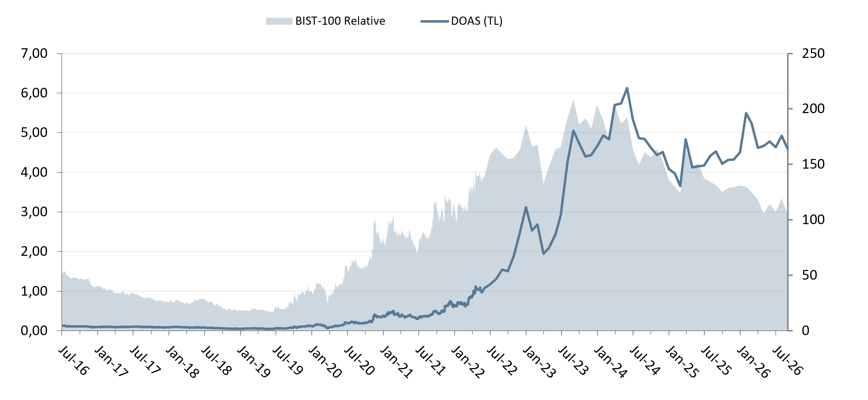Click the DOAS line peak at Jan-23
Viewport: 868px width, 400px height.
pos(526,207)
